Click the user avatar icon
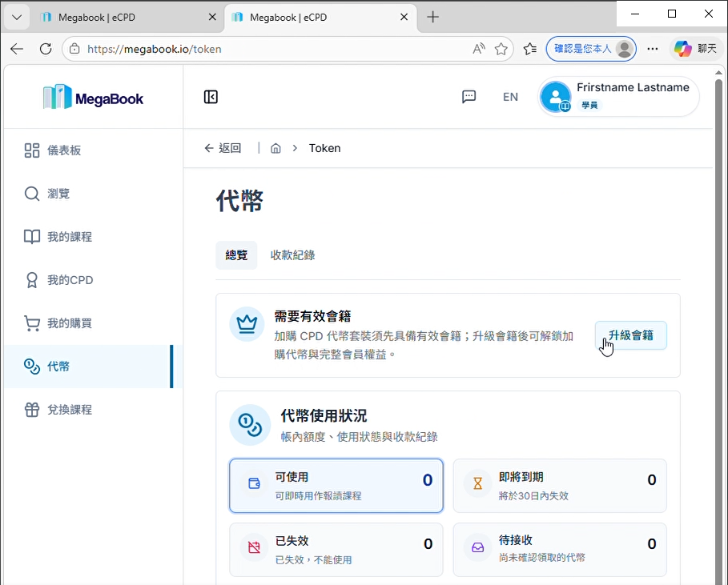 click(555, 97)
